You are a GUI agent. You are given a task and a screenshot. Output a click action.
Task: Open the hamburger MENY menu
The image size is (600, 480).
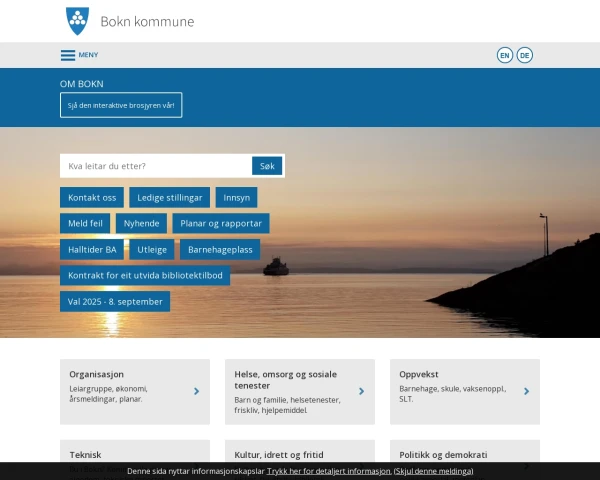coord(79,55)
